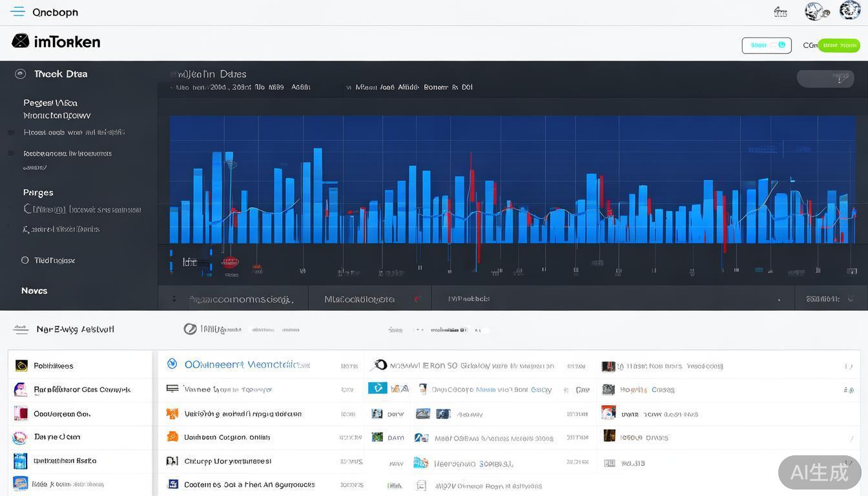Click the orange icon beside Uoitheen Cotgion

click(172, 437)
